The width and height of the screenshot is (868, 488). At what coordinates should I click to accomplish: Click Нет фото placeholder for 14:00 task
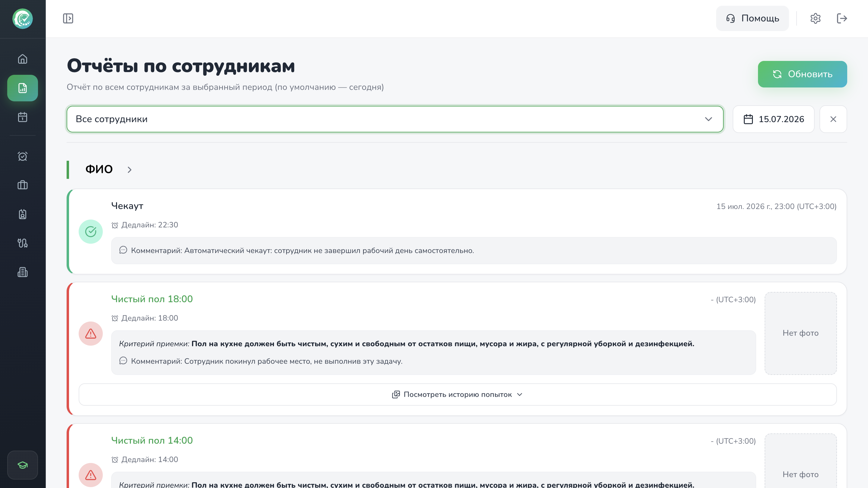click(x=800, y=461)
